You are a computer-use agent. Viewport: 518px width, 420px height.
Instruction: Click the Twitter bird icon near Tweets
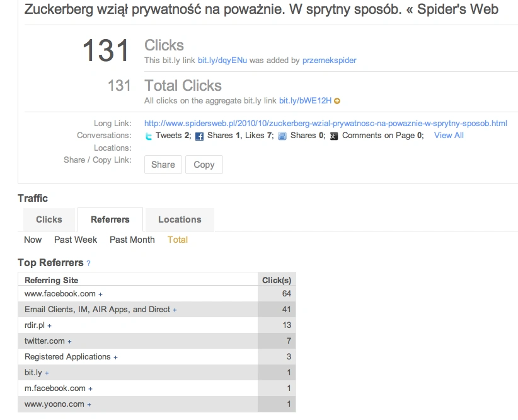[x=149, y=136]
